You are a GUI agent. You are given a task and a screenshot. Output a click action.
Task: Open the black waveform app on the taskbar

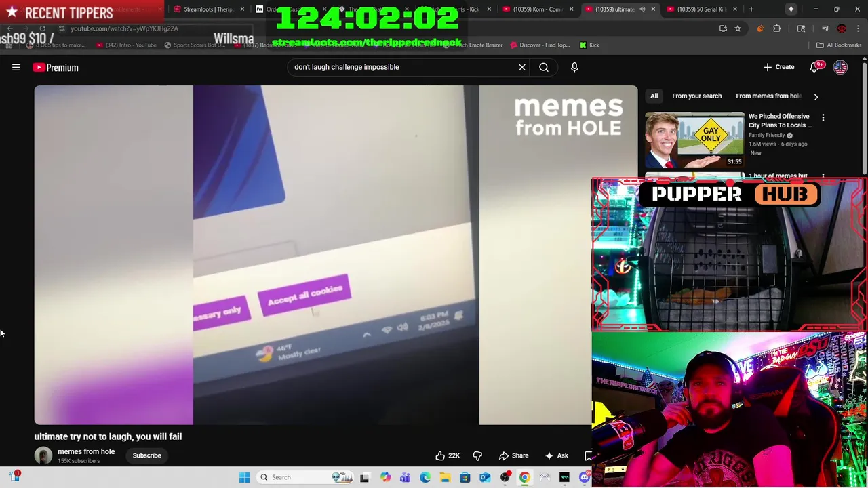(564, 477)
